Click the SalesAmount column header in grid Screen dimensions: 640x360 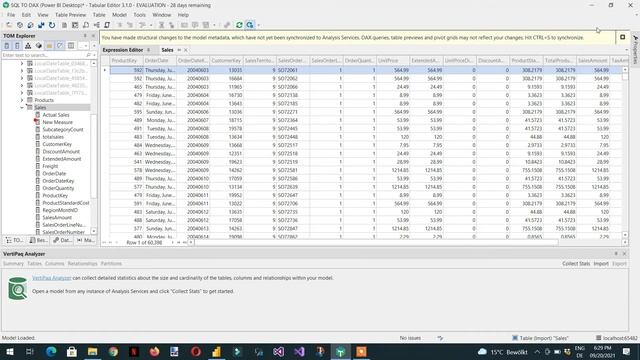(x=593, y=60)
